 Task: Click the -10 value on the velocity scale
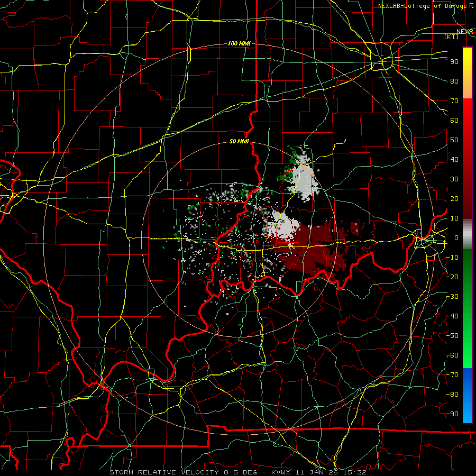coord(453,258)
